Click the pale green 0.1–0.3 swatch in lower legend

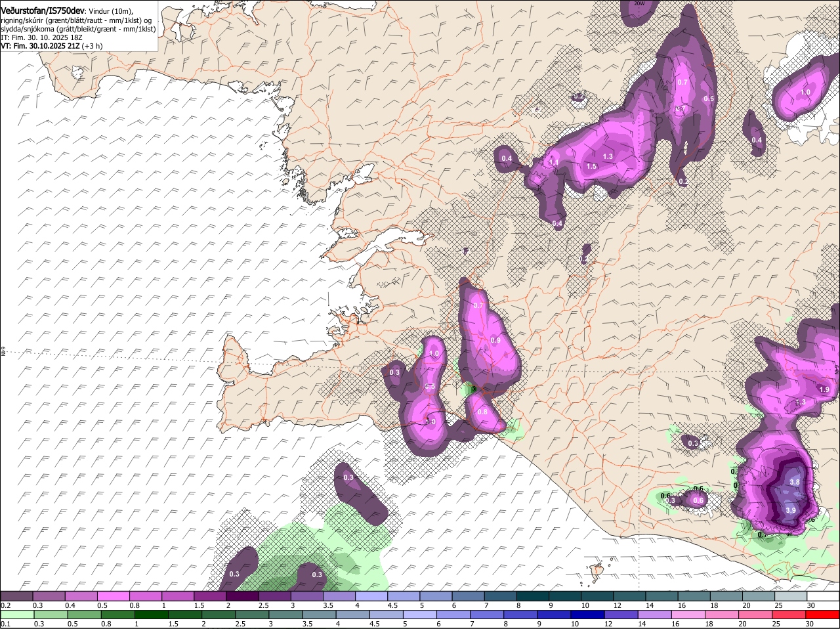[x=17, y=615]
